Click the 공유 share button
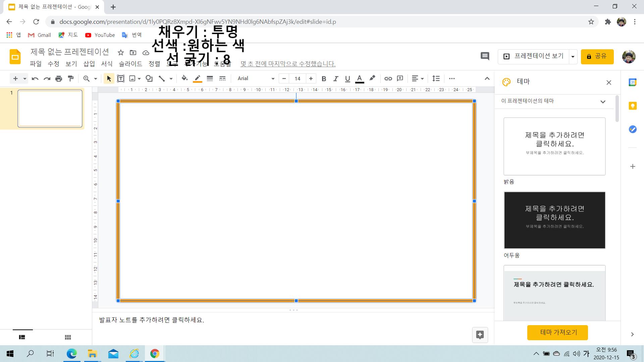644x362 pixels. pyautogui.click(x=597, y=56)
